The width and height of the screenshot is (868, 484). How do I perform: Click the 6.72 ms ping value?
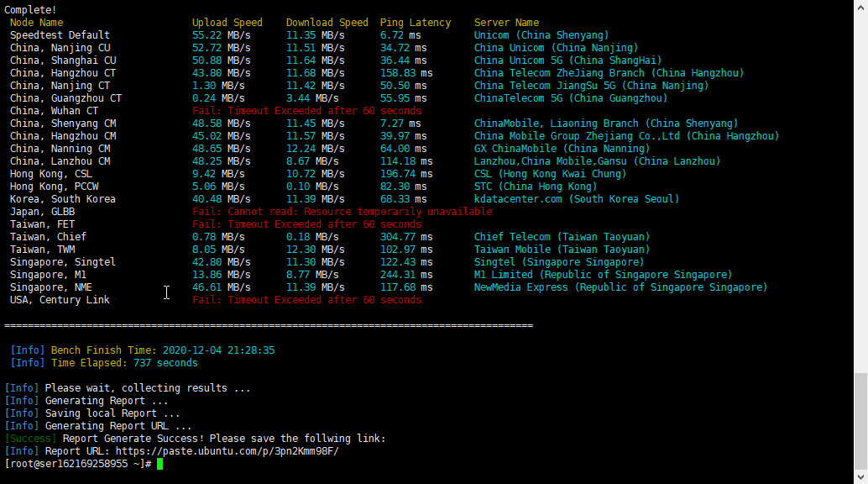[x=400, y=35]
